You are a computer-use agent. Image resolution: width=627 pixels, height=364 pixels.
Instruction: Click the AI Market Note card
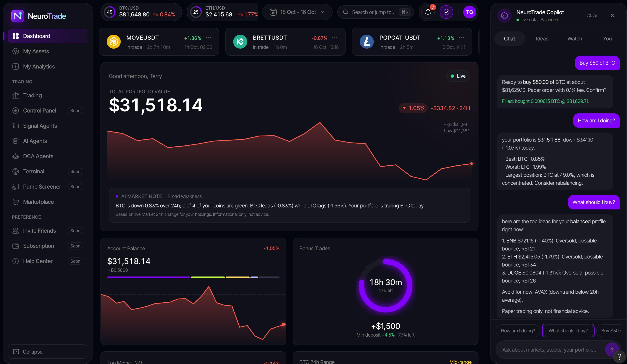[x=289, y=205]
